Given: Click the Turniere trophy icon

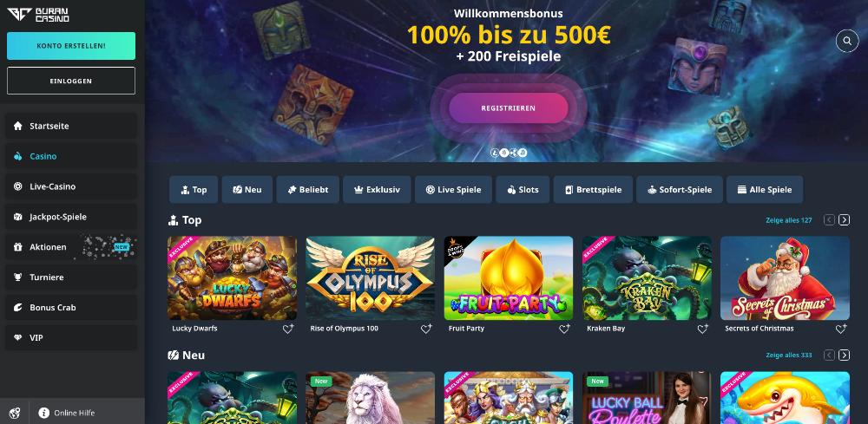Looking at the screenshot, I should click(17, 277).
